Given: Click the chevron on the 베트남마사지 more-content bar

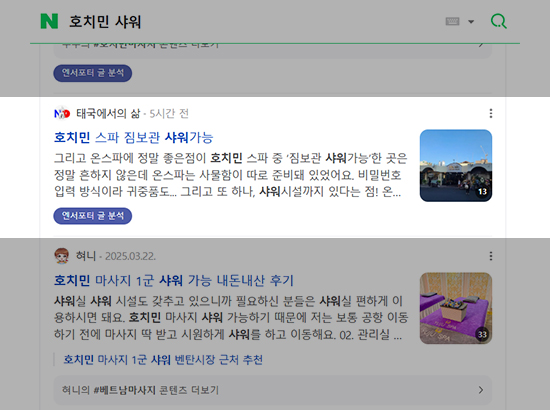Looking at the screenshot, I should click(481, 390).
